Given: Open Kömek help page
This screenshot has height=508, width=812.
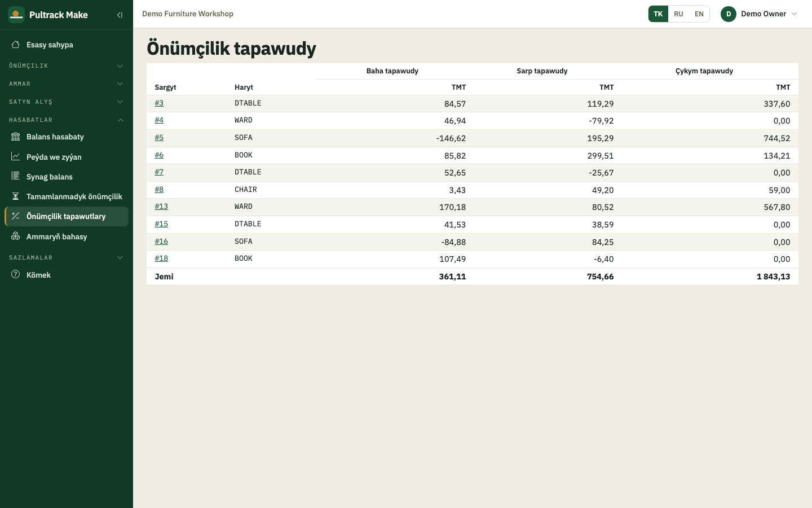Looking at the screenshot, I should pyautogui.click(x=67, y=275).
